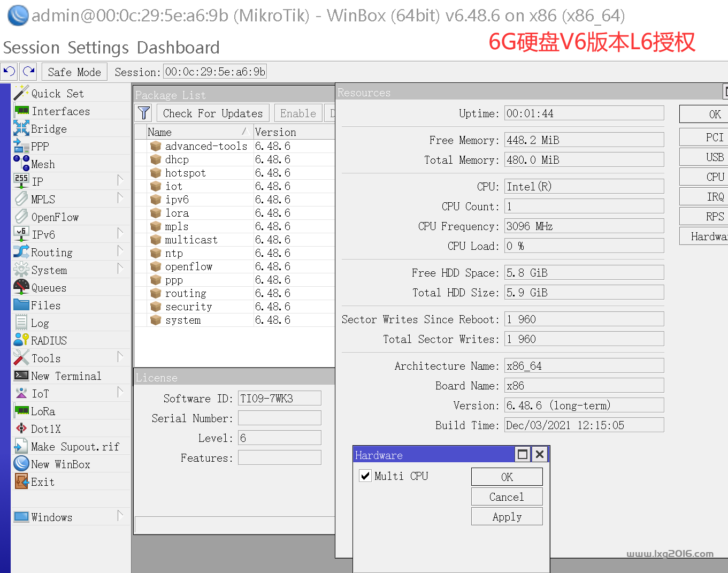
Task: Expand the IPv6 submenu arrow
Action: point(120,234)
